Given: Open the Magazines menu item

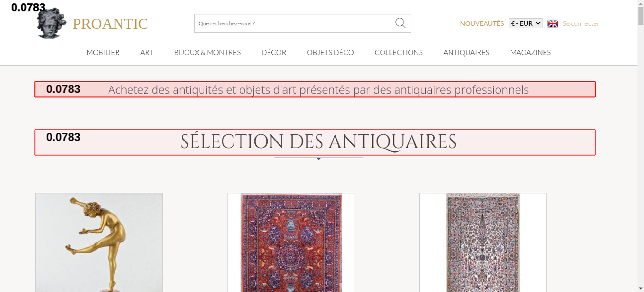Looking at the screenshot, I should [530, 52].
